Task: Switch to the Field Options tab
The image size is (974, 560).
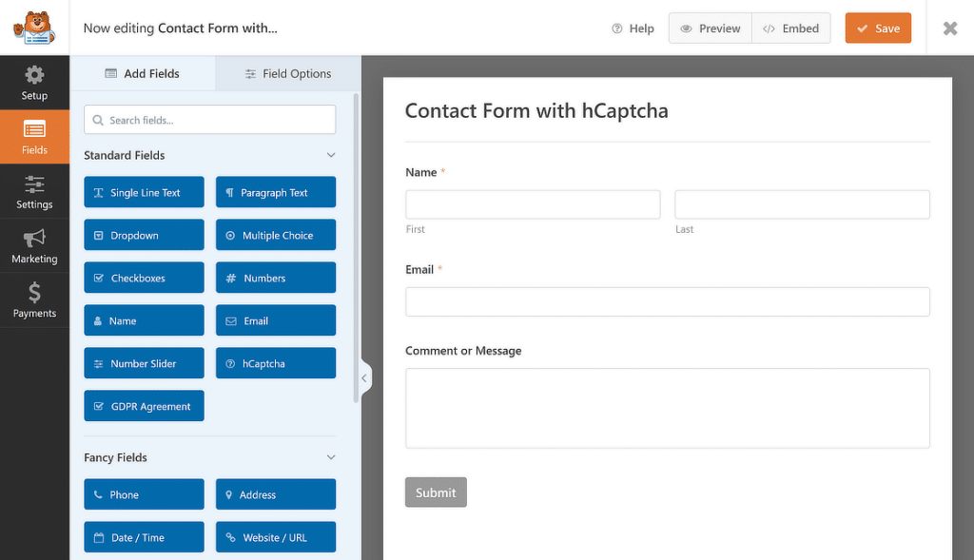Action: (x=288, y=73)
